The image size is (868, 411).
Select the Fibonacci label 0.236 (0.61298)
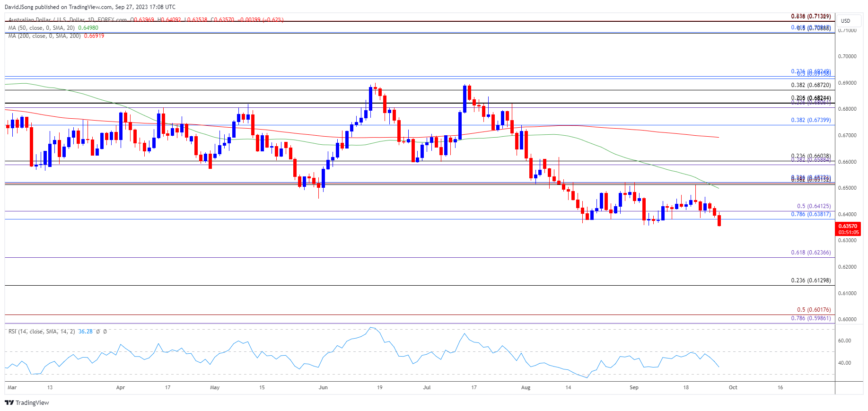(x=811, y=280)
